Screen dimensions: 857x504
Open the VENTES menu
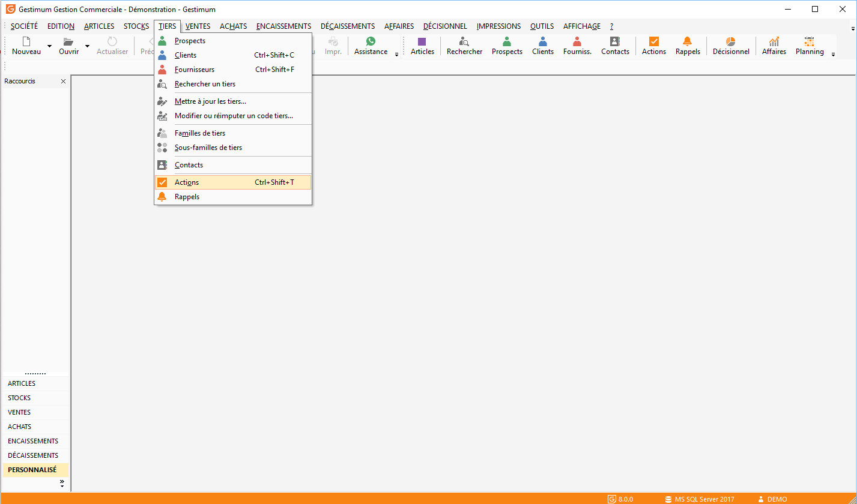[x=198, y=26]
